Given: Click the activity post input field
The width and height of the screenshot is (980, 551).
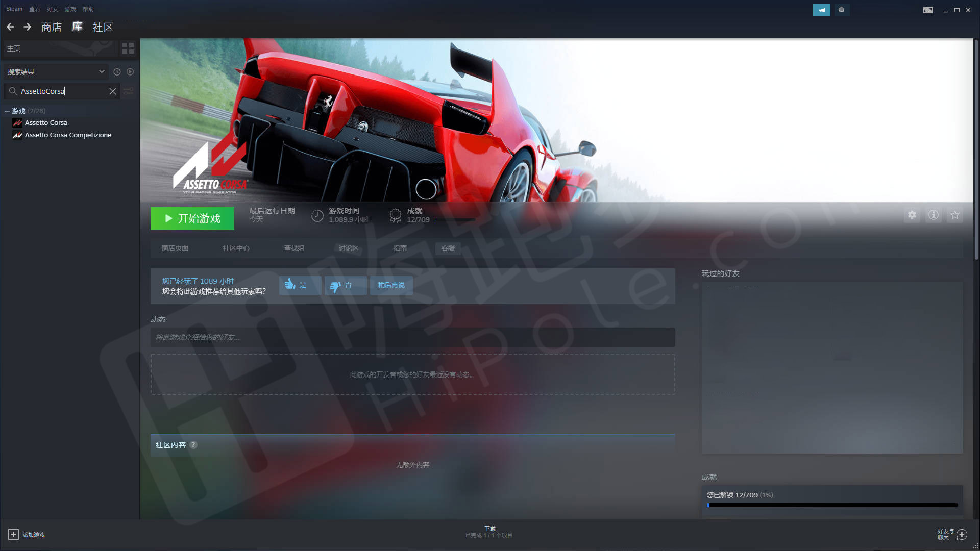Looking at the screenshot, I should [x=412, y=337].
